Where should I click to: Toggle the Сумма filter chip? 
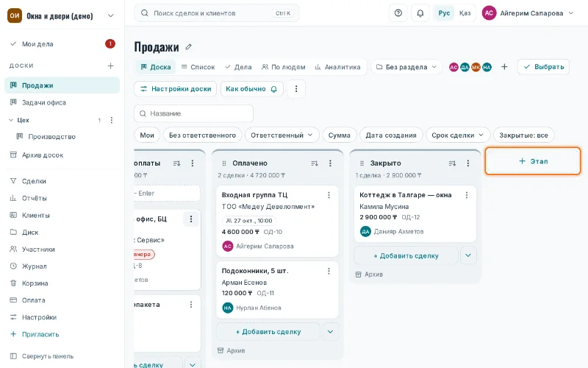pyautogui.click(x=340, y=135)
